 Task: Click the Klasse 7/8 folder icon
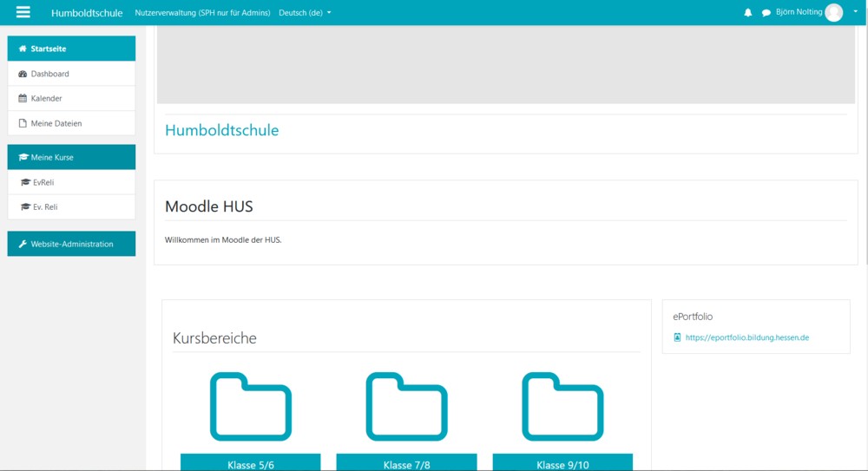click(406, 407)
